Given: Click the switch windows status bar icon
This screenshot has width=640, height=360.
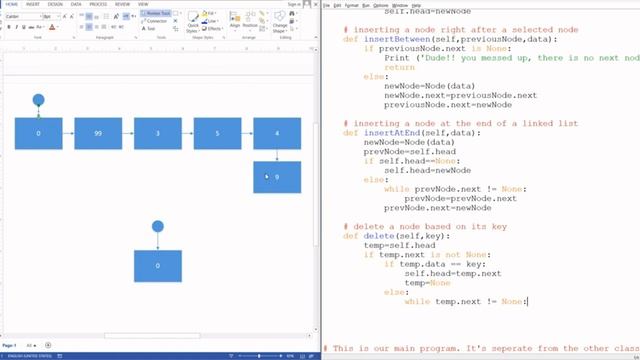Looking at the screenshot, I should click(311, 356).
